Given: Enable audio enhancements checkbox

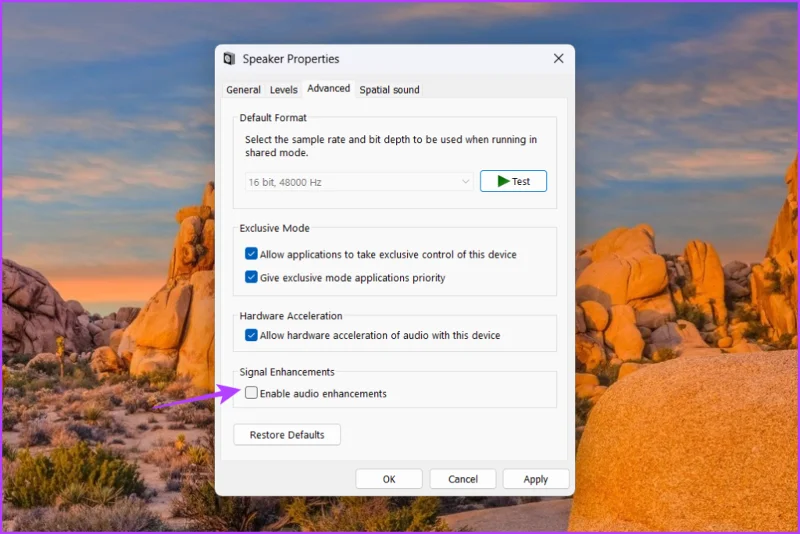Looking at the screenshot, I should (251, 393).
